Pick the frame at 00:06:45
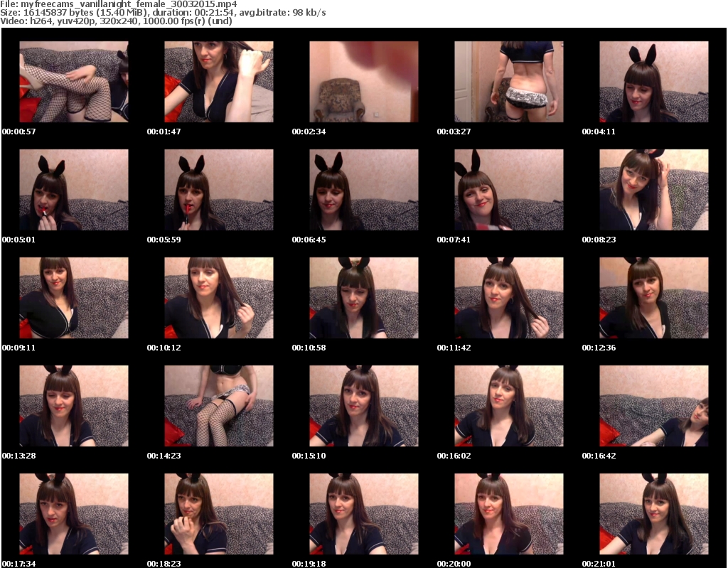 click(364, 190)
